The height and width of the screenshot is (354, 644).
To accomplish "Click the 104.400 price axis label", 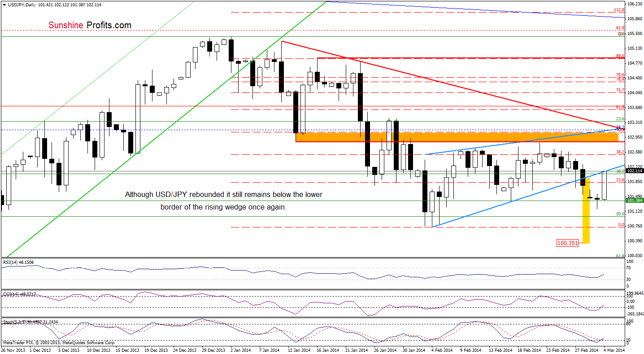I will (635, 78).
